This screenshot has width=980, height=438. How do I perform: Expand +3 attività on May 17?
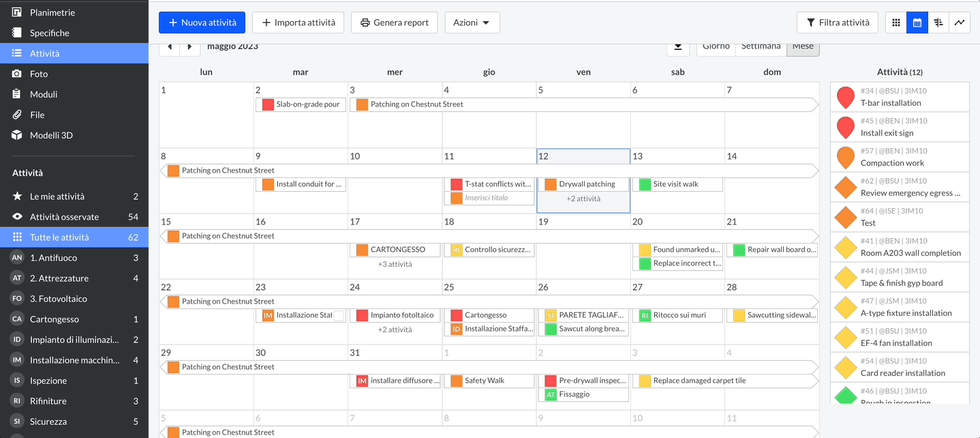[x=395, y=265]
